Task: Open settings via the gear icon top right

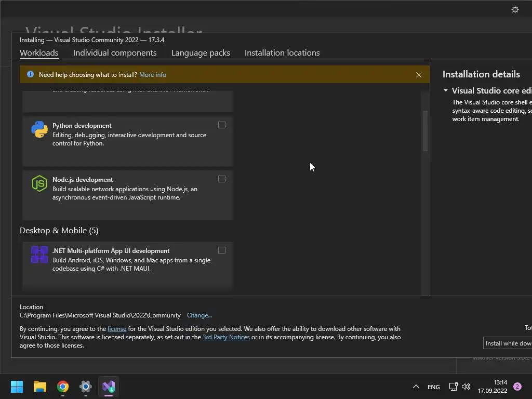Action: (515, 9)
